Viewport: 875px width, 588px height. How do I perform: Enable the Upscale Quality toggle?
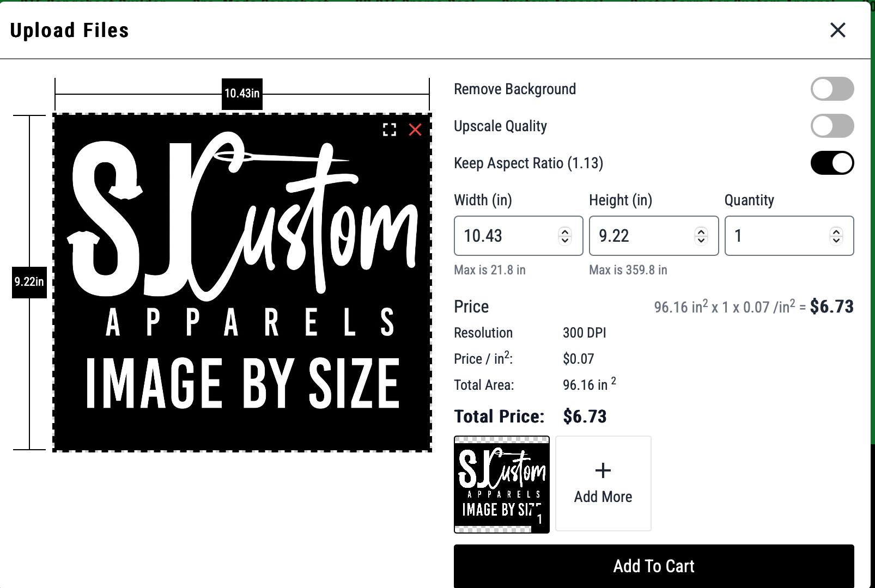(832, 126)
